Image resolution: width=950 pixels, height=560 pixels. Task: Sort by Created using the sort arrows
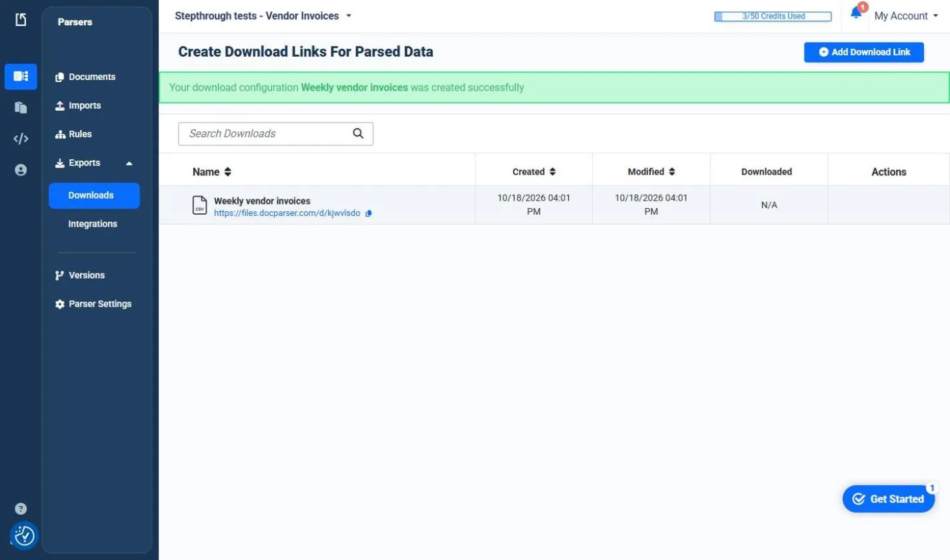pos(552,172)
